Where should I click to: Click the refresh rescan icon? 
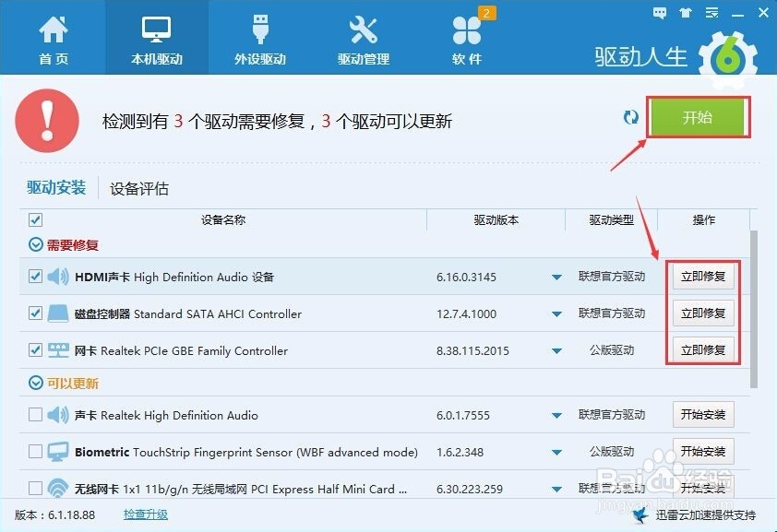coord(631,117)
